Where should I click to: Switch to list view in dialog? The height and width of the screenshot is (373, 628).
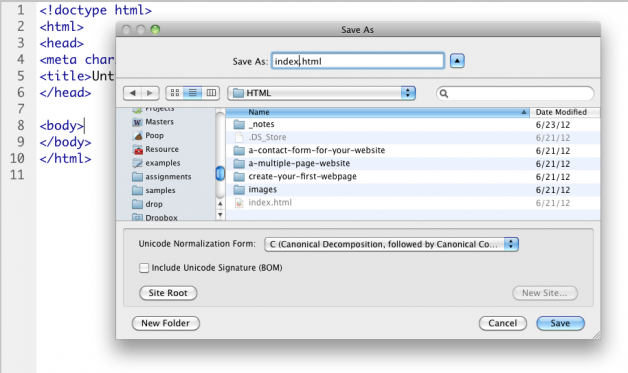coord(193,93)
